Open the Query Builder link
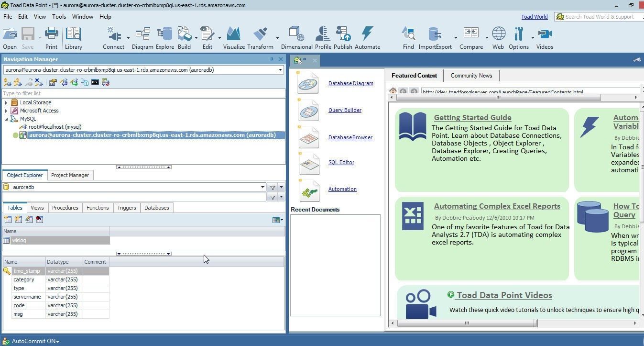The image size is (644, 346). [x=345, y=110]
